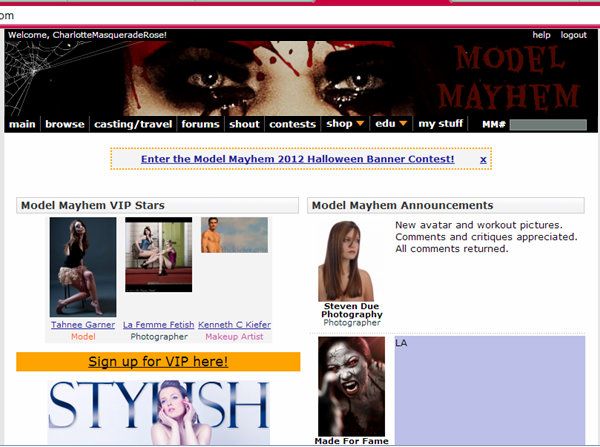Open the my stuff menu item
600x447 pixels.
pos(440,124)
